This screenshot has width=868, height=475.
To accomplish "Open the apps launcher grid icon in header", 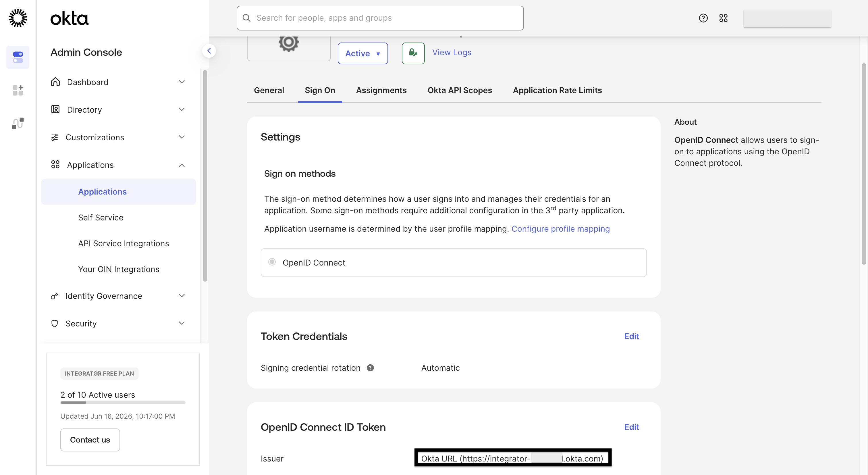I will tap(724, 18).
